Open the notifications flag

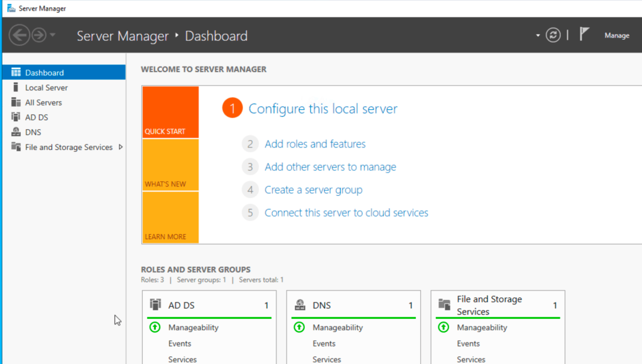pos(584,35)
